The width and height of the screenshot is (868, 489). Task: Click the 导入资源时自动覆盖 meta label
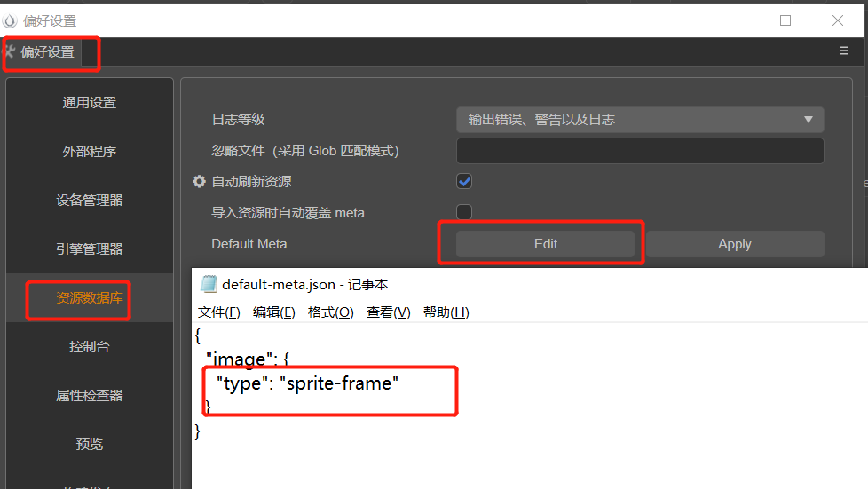[x=288, y=213]
